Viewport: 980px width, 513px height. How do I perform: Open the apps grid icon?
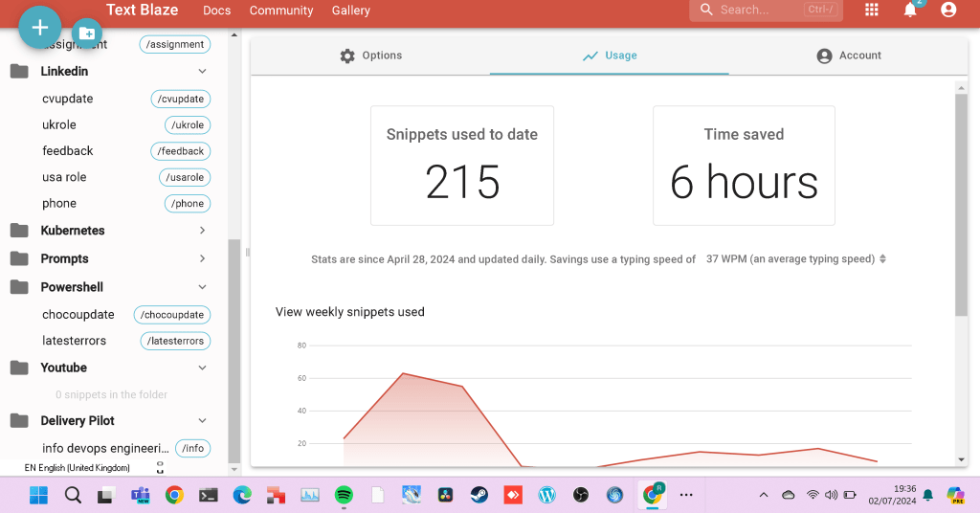tap(871, 10)
